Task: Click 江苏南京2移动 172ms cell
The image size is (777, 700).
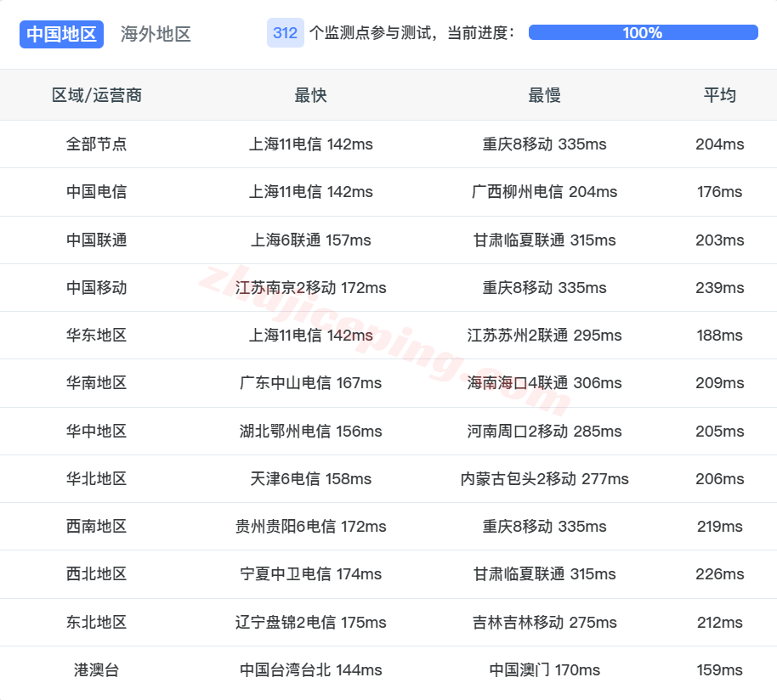Action: [x=310, y=288]
